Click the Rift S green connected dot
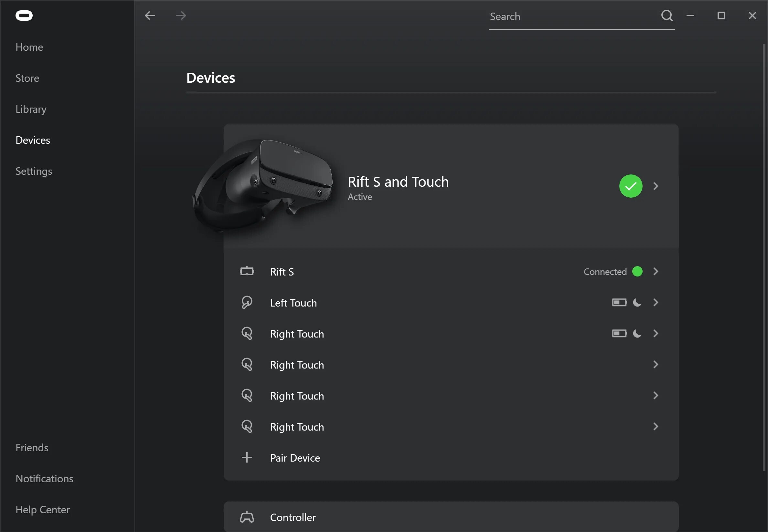The image size is (768, 532). pos(637,271)
